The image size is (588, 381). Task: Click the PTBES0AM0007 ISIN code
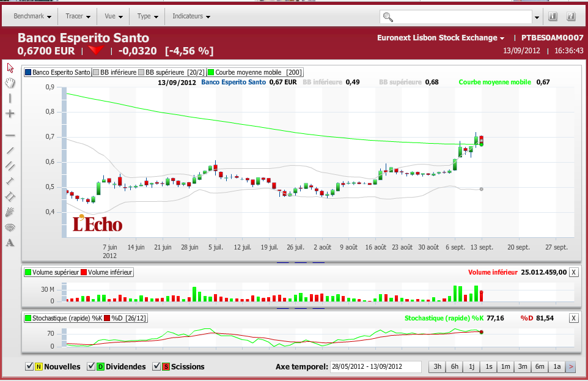pyautogui.click(x=553, y=38)
